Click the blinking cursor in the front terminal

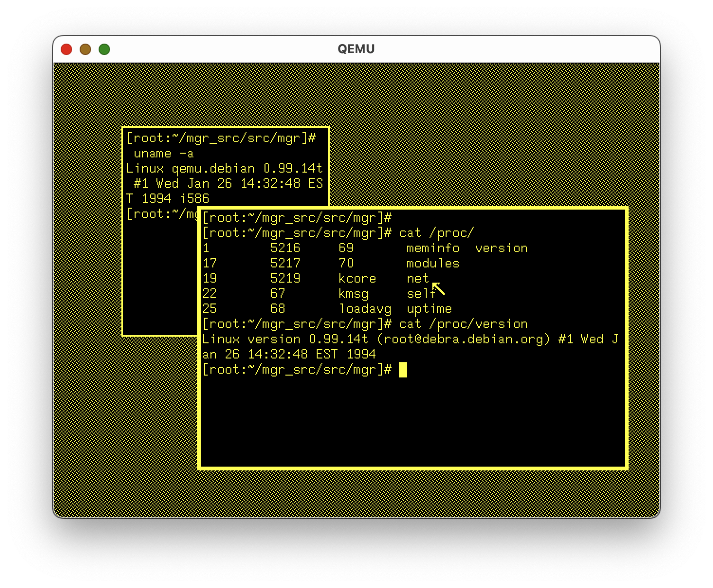tap(403, 369)
